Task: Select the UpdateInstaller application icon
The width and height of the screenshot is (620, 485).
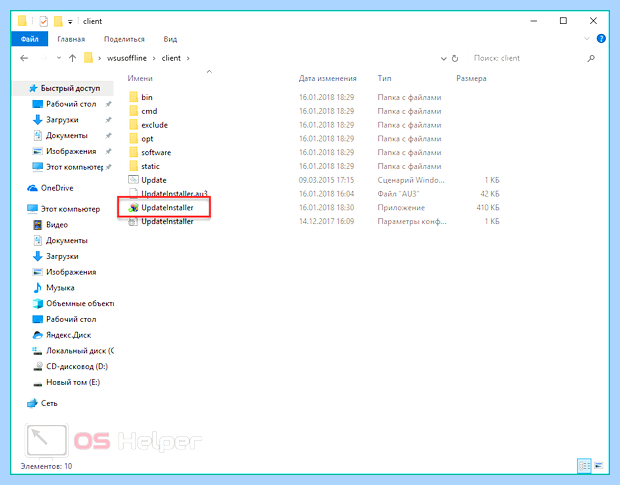Action: (134, 208)
